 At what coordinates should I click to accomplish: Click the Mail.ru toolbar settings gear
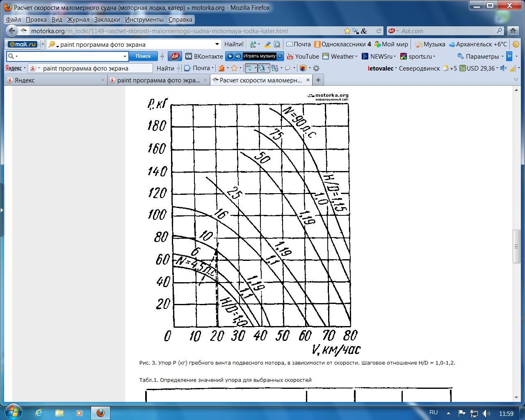point(516,44)
